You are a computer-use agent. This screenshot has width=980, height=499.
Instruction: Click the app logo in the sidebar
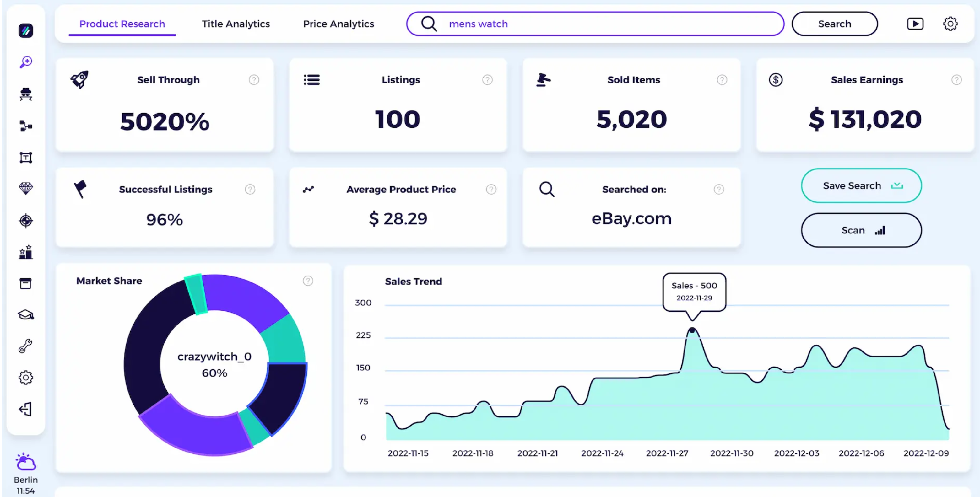tap(26, 30)
